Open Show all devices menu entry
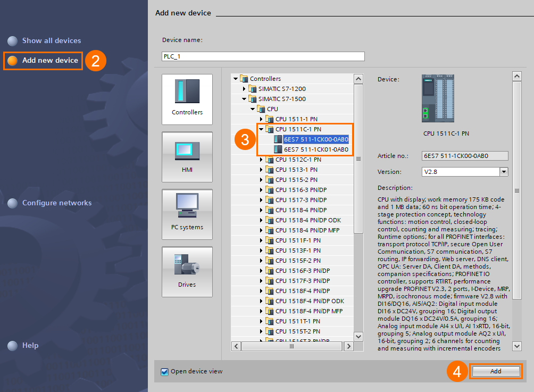The width and height of the screenshot is (534, 392). pos(52,40)
